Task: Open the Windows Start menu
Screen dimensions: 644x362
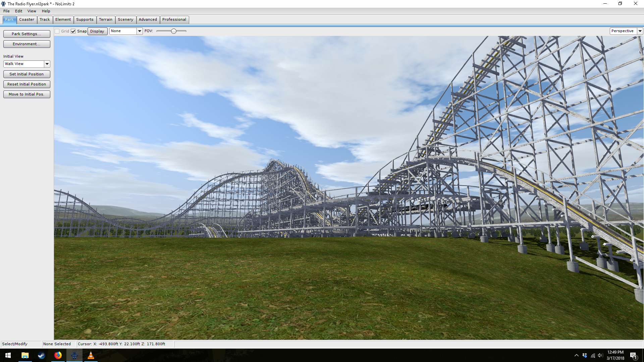Action: click(8, 355)
